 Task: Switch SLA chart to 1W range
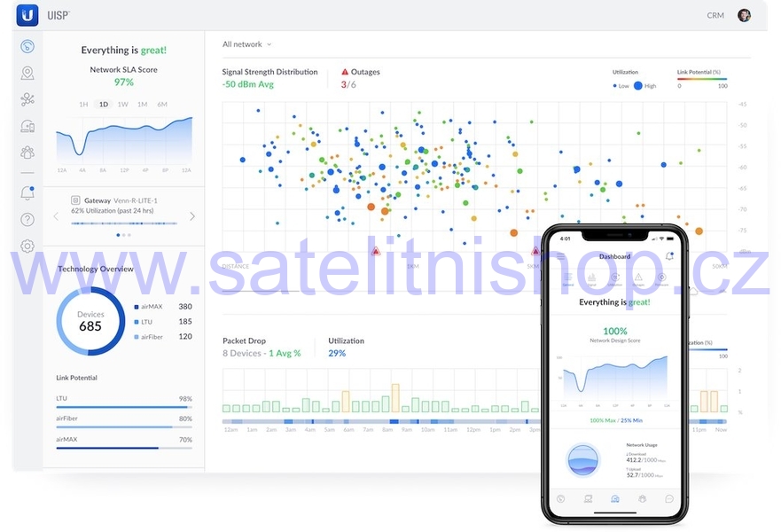pos(123,104)
